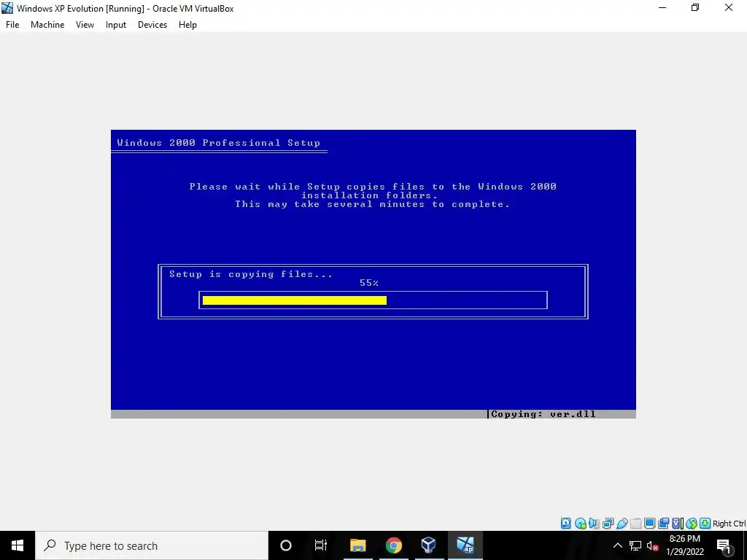Select the running XP VM taskbar icon
This screenshot has width=747, height=560.
[465, 545]
